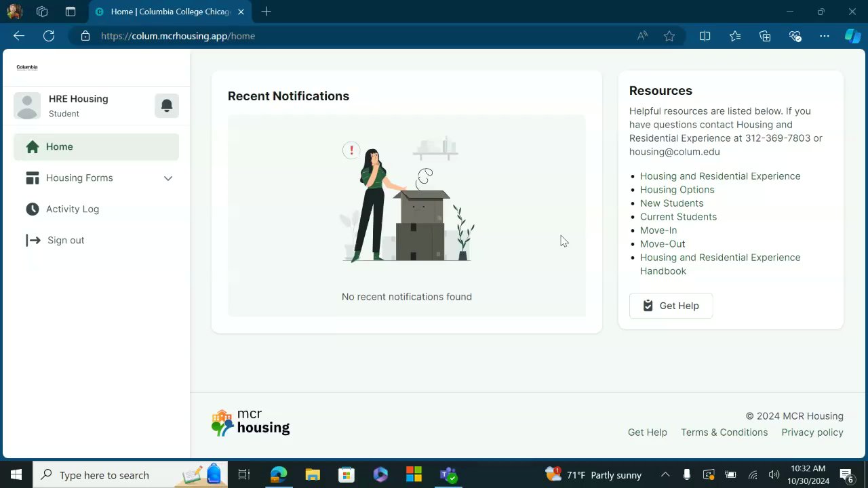This screenshot has width=868, height=488.
Task: Open the tab actions menu icon
Action: [x=70, y=12]
